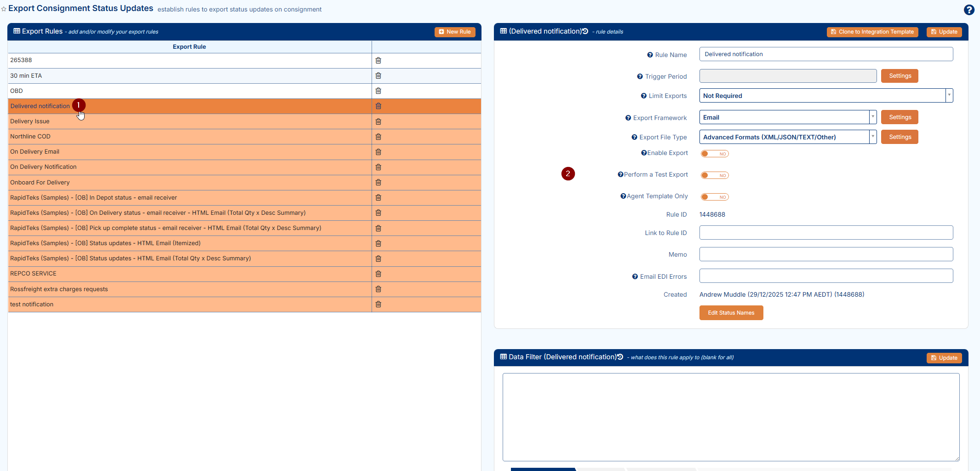Delete the test notification rule

point(378,304)
